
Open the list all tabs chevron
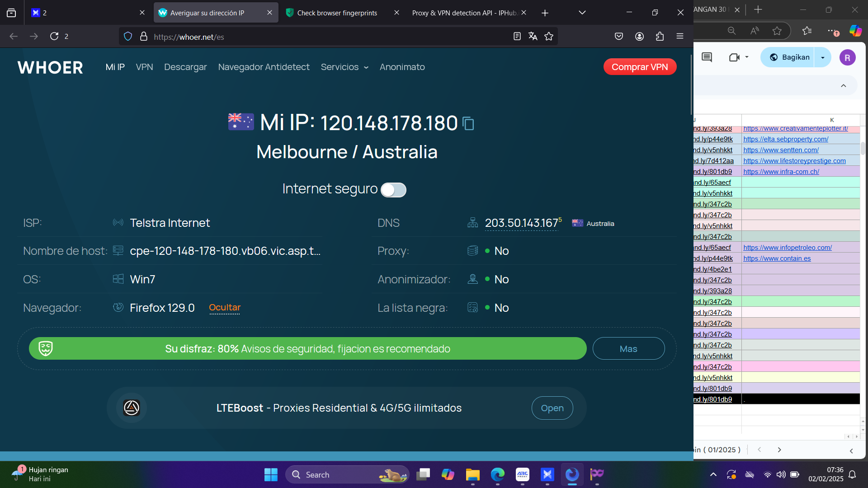coord(582,13)
